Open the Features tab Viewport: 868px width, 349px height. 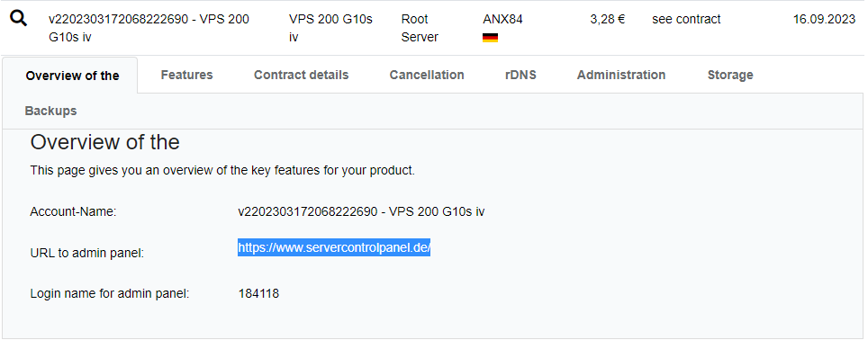[x=186, y=75]
